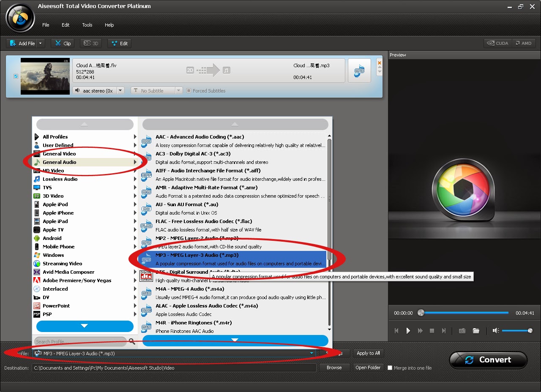541x392 pixels.
Task: Click the Open Folder button
Action: [368, 367]
